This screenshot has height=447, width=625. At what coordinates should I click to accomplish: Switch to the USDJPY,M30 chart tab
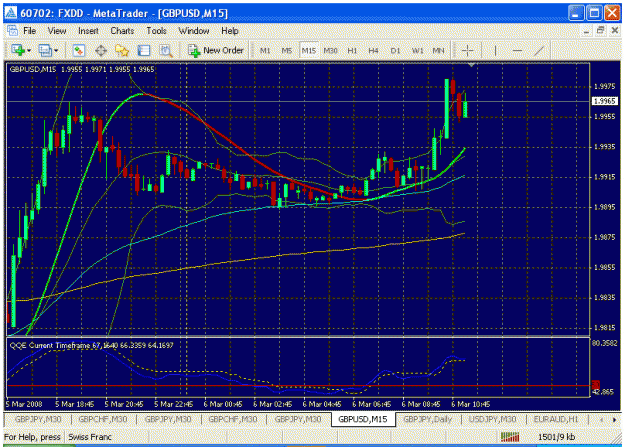coord(492,419)
